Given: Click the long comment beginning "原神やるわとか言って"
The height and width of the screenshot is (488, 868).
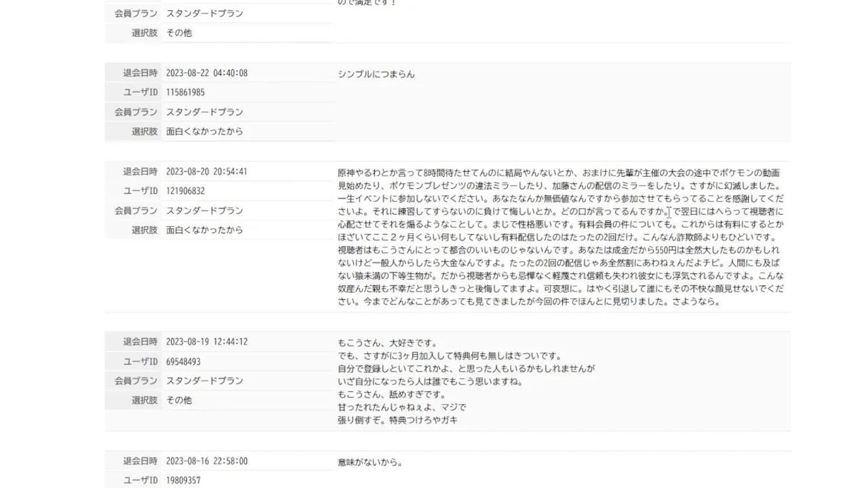Looking at the screenshot, I should pos(561,237).
